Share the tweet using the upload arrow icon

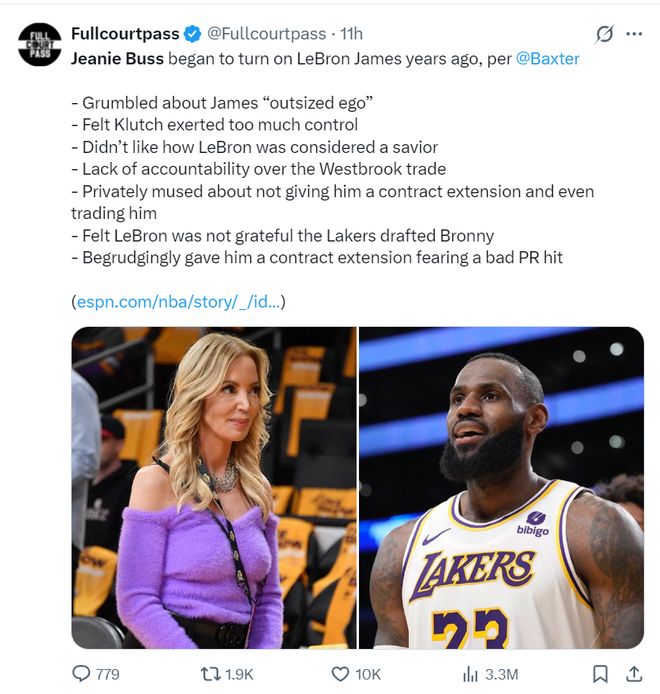pyautogui.click(x=633, y=673)
